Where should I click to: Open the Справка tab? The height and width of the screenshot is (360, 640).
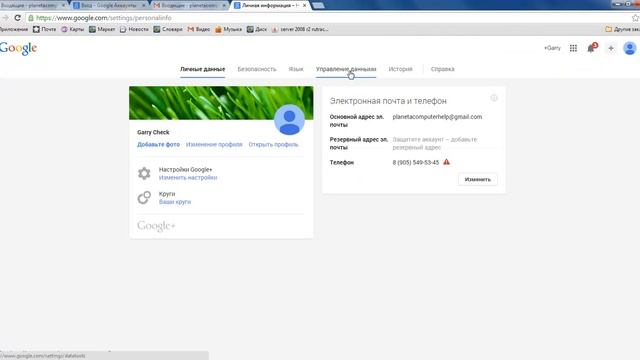pos(442,69)
